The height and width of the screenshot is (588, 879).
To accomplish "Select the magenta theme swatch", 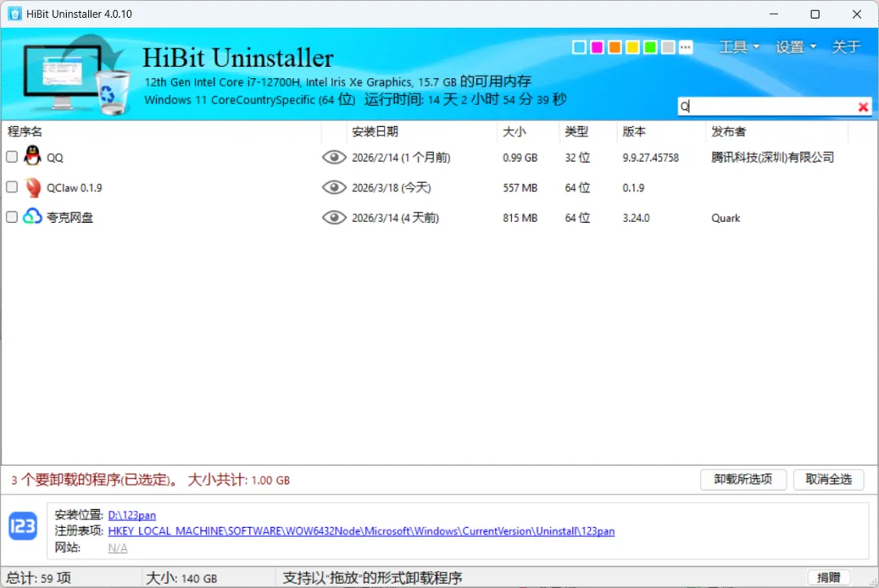I will 597,47.
